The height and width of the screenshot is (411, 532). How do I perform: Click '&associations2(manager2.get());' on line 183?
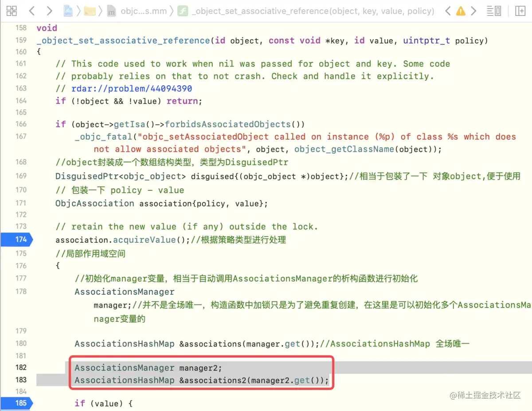tap(254, 380)
